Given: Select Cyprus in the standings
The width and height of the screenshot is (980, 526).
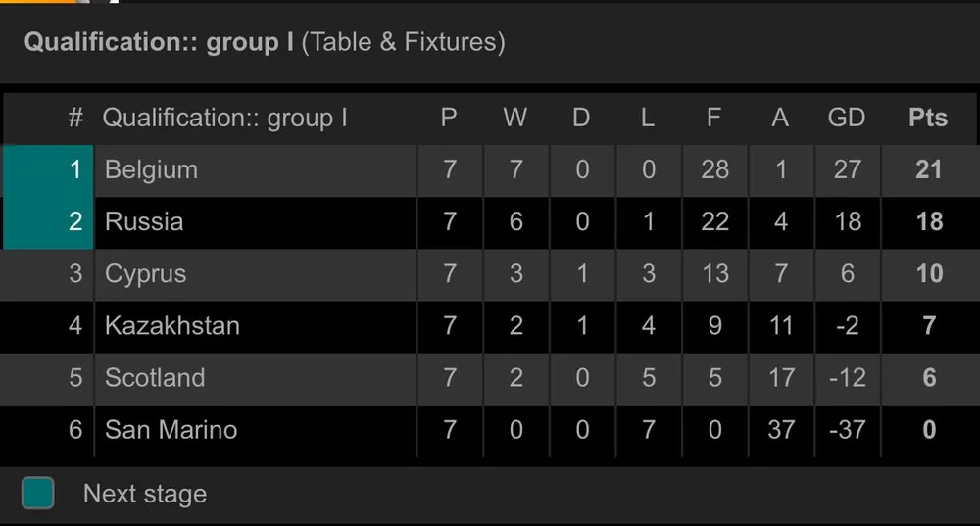Looking at the screenshot, I should pyautogui.click(x=145, y=274).
